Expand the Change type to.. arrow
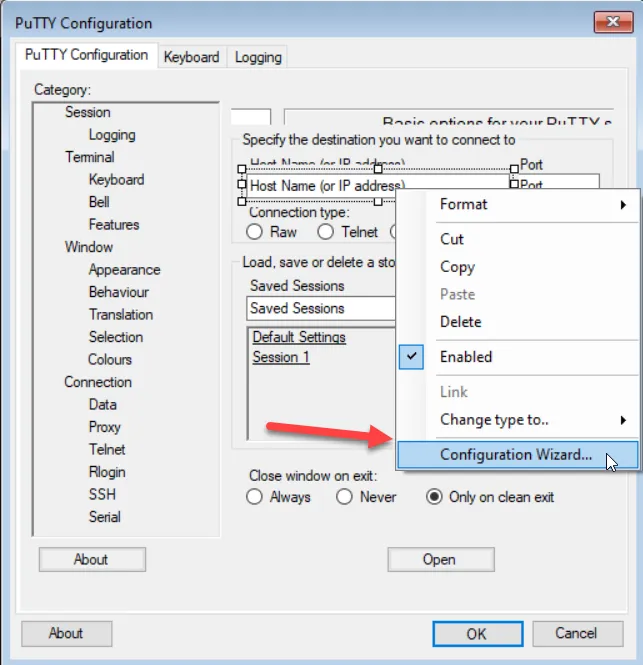The image size is (643, 665). [x=623, y=420]
